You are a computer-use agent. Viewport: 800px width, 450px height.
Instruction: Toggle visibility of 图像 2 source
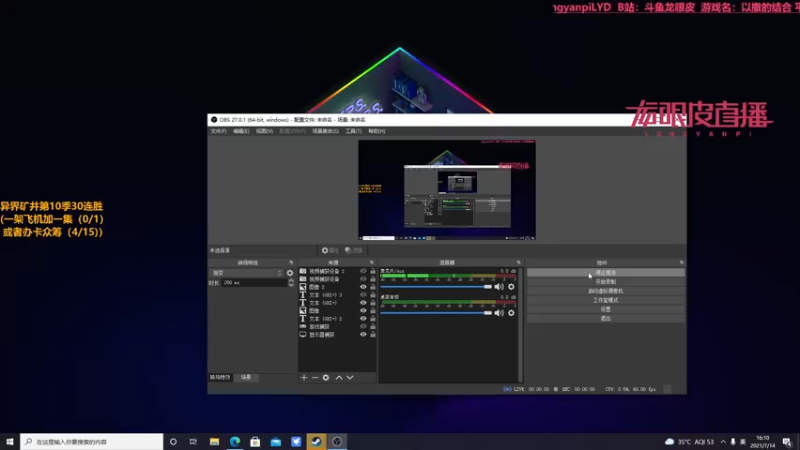point(363,287)
